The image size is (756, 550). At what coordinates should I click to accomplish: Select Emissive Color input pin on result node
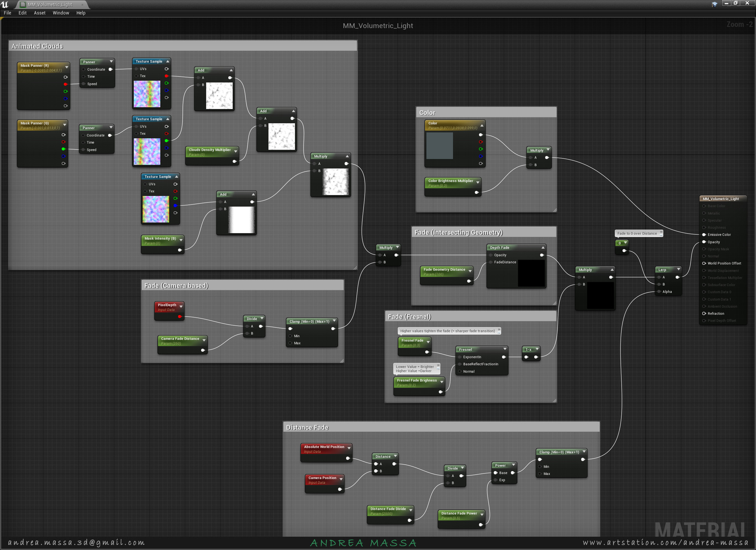tap(704, 235)
